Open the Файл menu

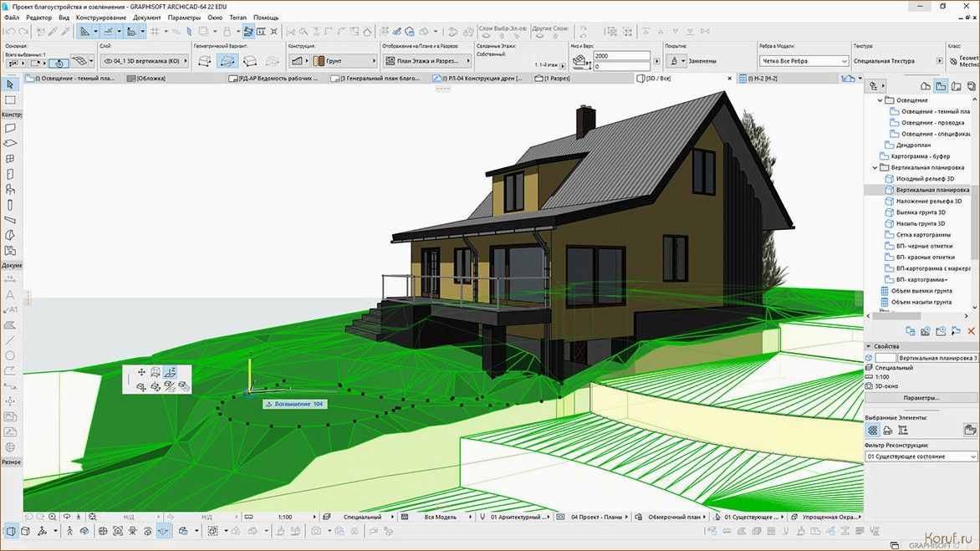(11, 18)
